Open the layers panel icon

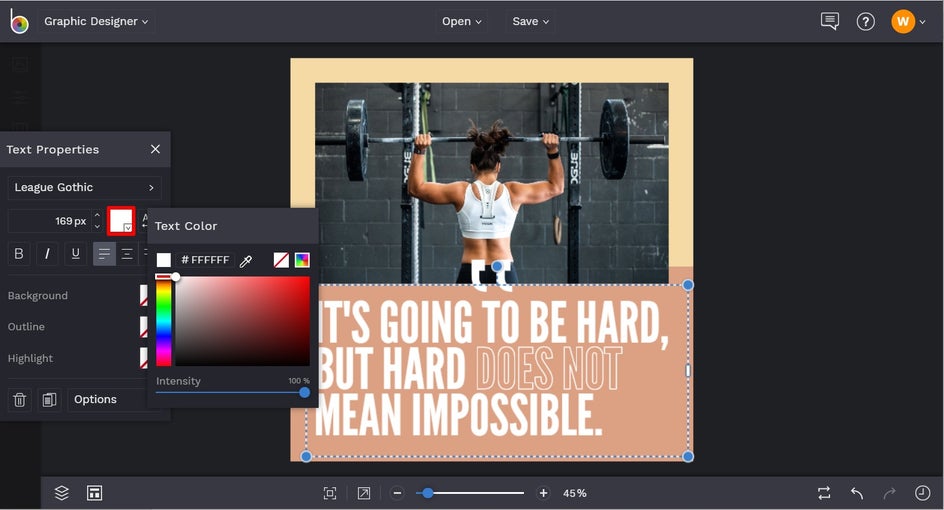pyautogui.click(x=61, y=493)
